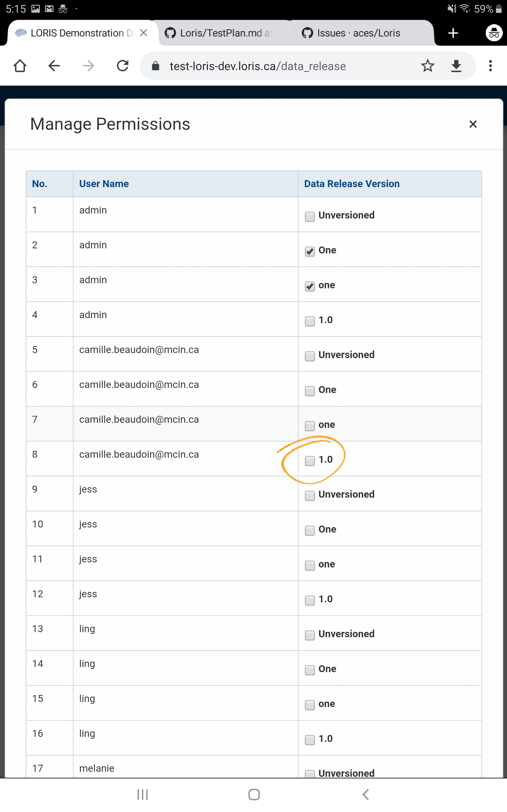Click the browser Home icon
Viewport: 507px width, 812px height.
point(20,66)
